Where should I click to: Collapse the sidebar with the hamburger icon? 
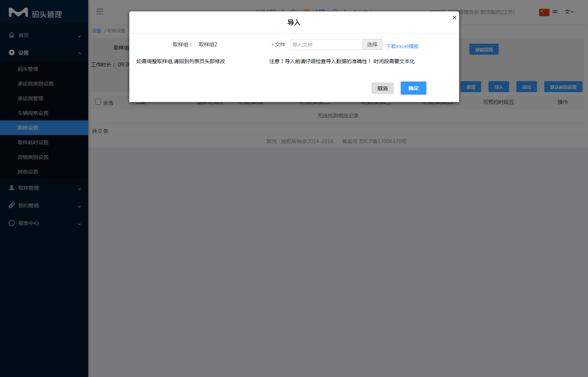(100, 12)
